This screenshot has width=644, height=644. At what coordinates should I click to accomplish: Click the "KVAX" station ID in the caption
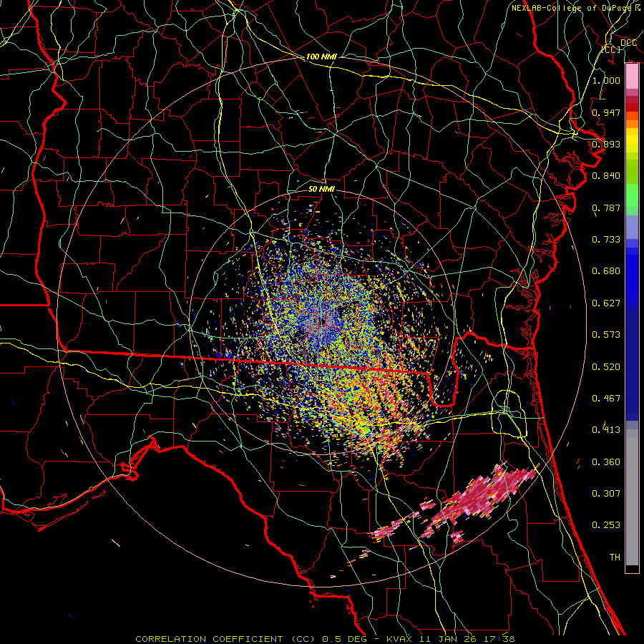[x=399, y=639]
